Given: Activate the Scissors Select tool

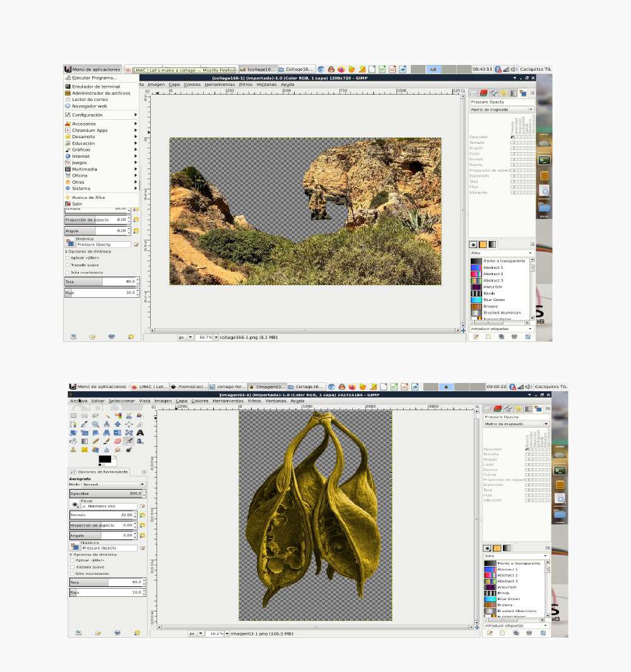Looking at the screenshot, I should coord(129,415).
